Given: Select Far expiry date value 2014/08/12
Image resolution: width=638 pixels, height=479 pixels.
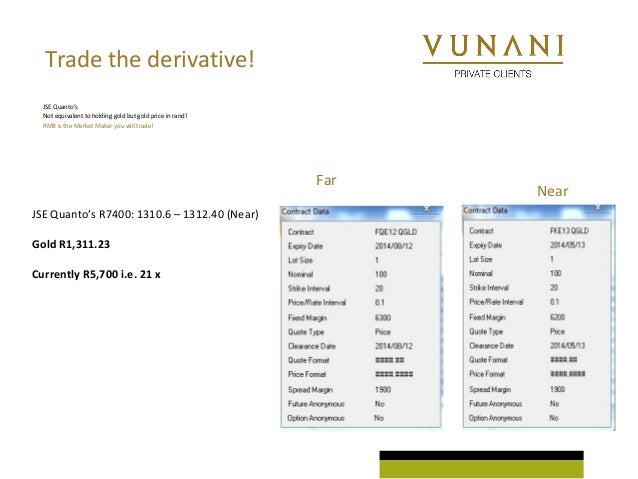Looking at the screenshot, I should (x=393, y=246).
